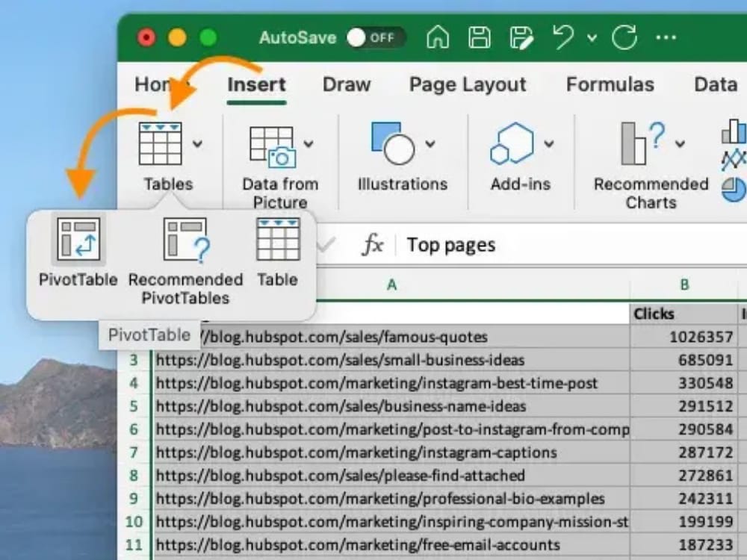Select the Table option in popup

point(278,252)
